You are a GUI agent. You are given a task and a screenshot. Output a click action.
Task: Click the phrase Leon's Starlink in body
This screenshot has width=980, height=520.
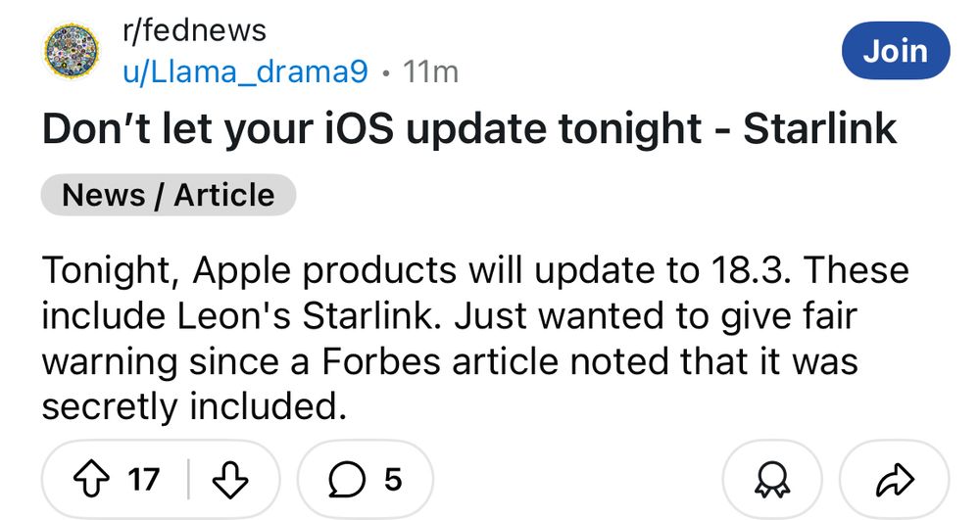click(305, 316)
